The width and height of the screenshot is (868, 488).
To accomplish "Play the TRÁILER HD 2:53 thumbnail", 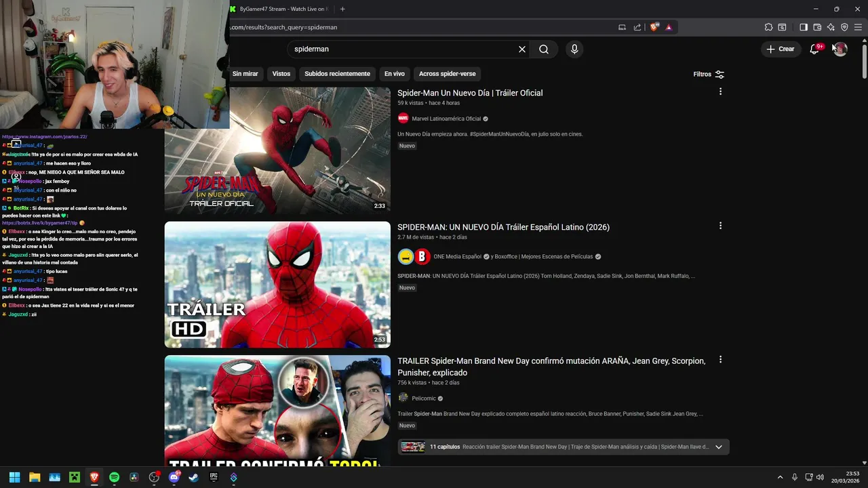I will point(277,285).
